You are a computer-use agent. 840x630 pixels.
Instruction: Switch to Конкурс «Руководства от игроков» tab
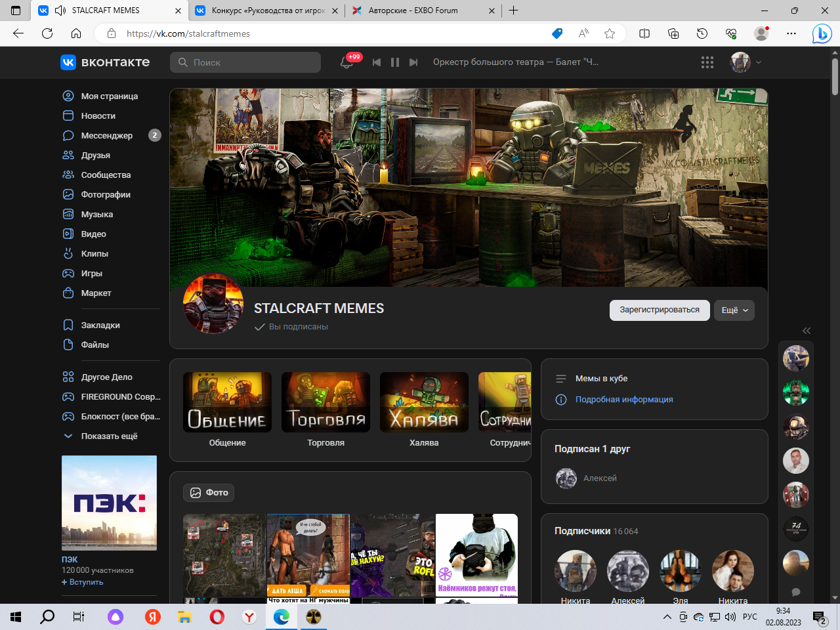(x=268, y=10)
